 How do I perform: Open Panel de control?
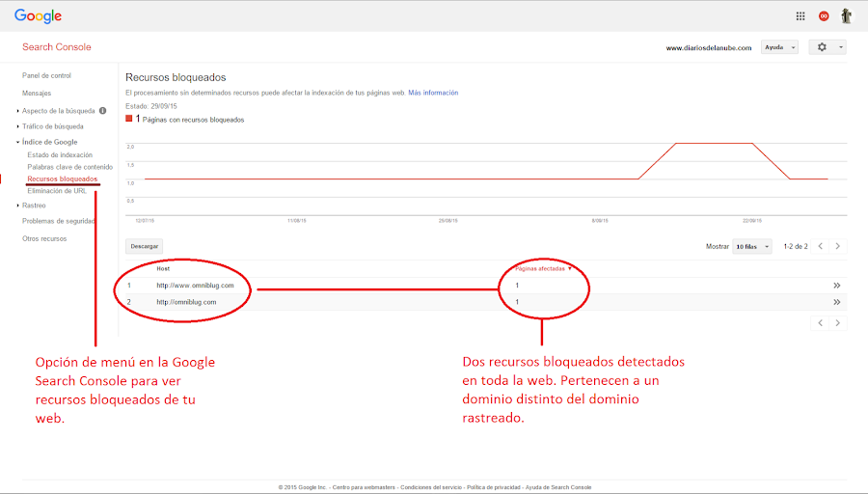click(46, 75)
